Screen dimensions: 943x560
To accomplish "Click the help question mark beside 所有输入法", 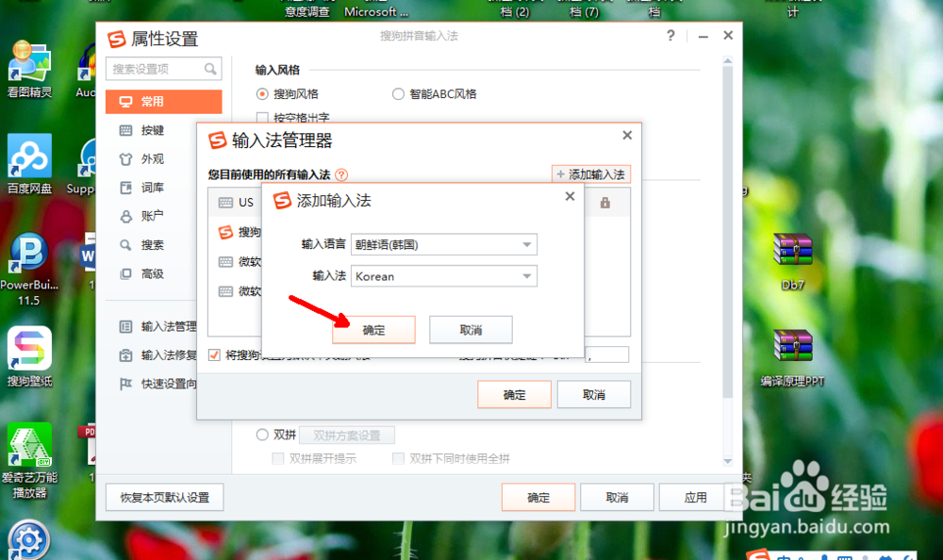I will tap(341, 175).
